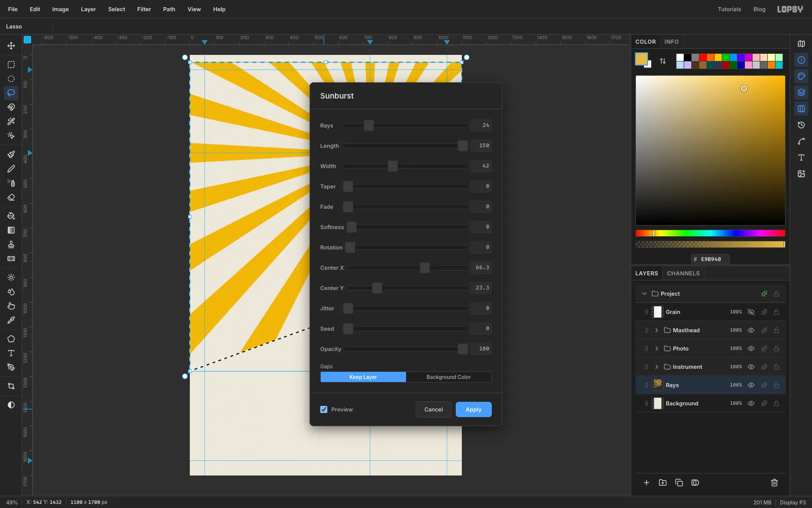Screen dimensions: 812x508
Task: Choose Background Color for Gaps
Action: pos(449,377)
